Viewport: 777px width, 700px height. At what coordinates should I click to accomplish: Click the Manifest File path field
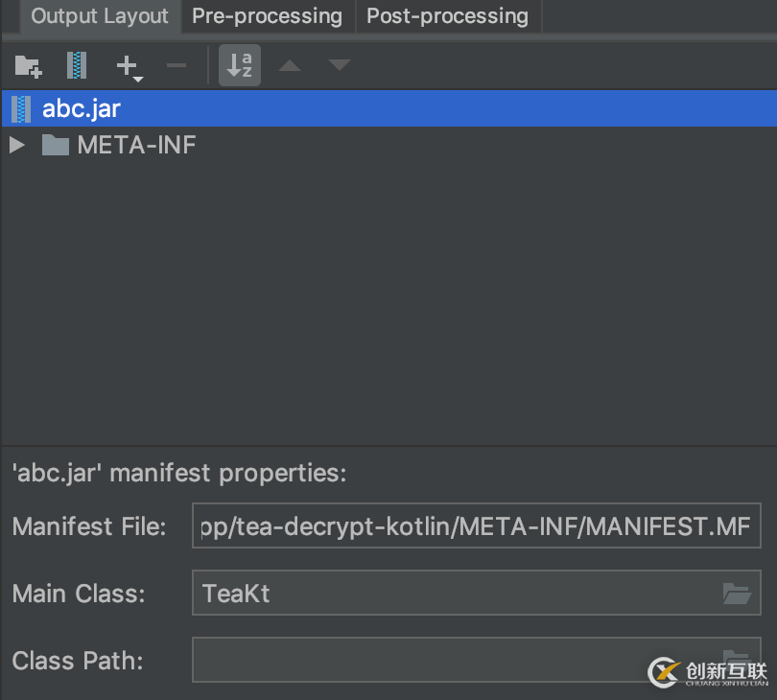pyautogui.click(x=476, y=526)
